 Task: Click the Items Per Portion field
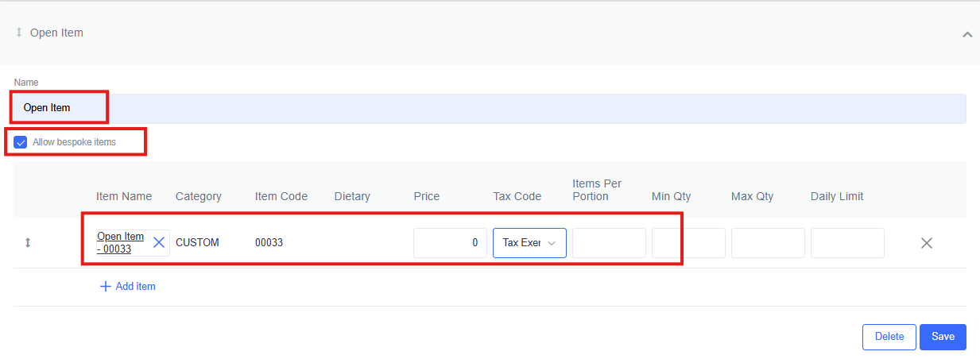coord(609,243)
